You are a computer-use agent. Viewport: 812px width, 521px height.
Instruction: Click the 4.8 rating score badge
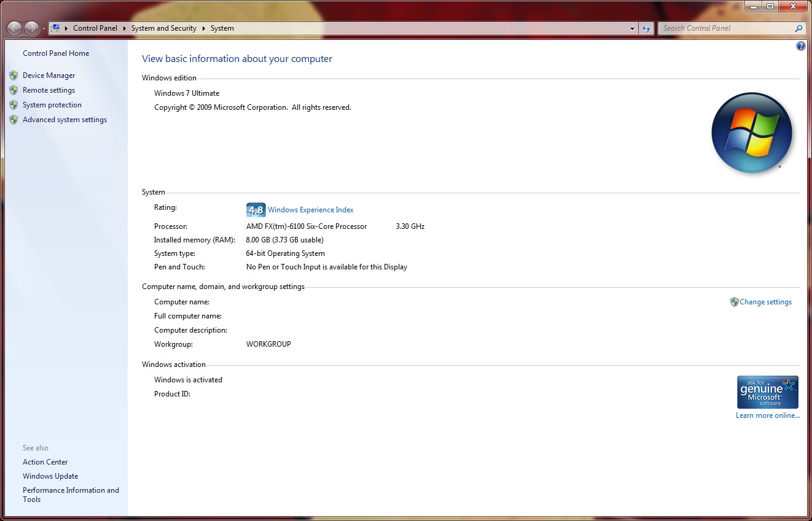pyautogui.click(x=256, y=210)
